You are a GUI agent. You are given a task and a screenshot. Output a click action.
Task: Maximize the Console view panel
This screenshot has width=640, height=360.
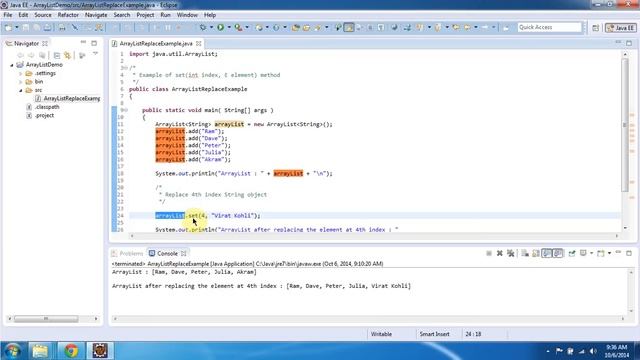tap(629, 253)
